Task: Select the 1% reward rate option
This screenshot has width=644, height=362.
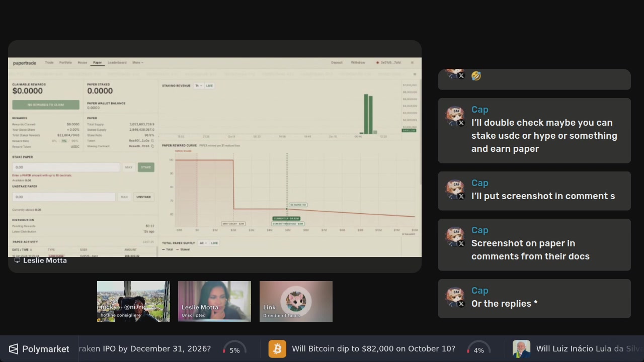Action: click(x=64, y=141)
